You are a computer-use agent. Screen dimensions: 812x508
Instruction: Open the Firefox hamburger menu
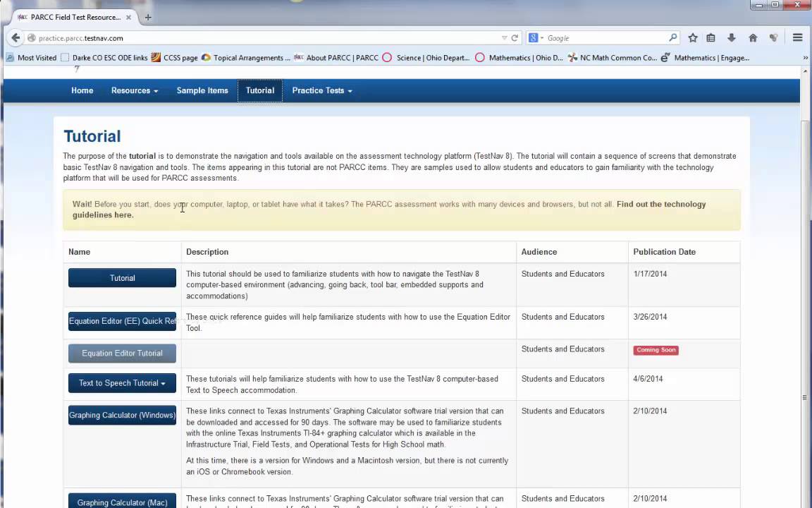coord(797,38)
